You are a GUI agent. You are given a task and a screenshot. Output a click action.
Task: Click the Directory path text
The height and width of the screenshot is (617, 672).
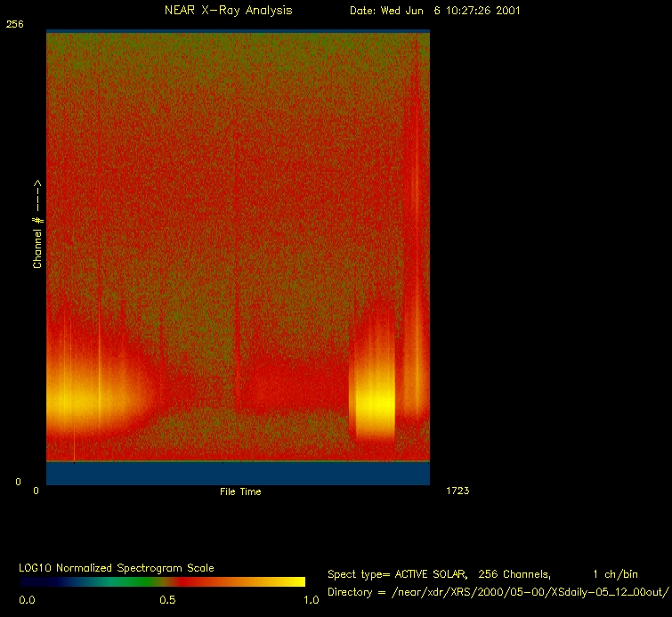[498, 592]
